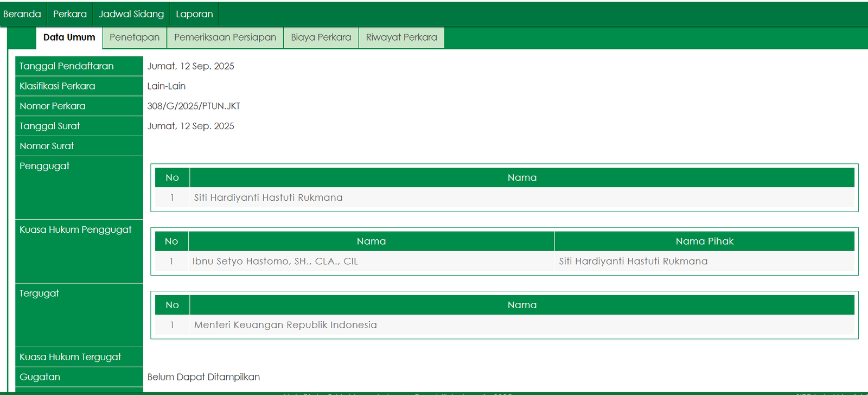Click the Nama Pihak column header

[704, 241]
